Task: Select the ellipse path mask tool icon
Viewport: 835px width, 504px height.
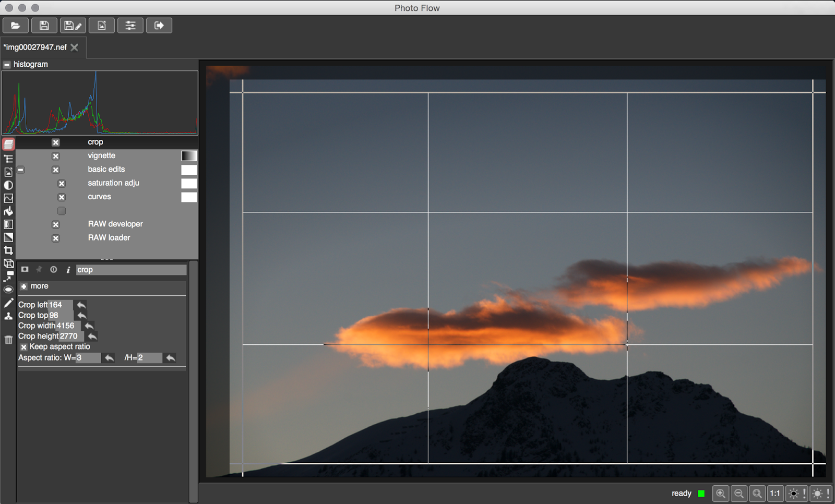Action: pyautogui.click(x=8, y=290)
